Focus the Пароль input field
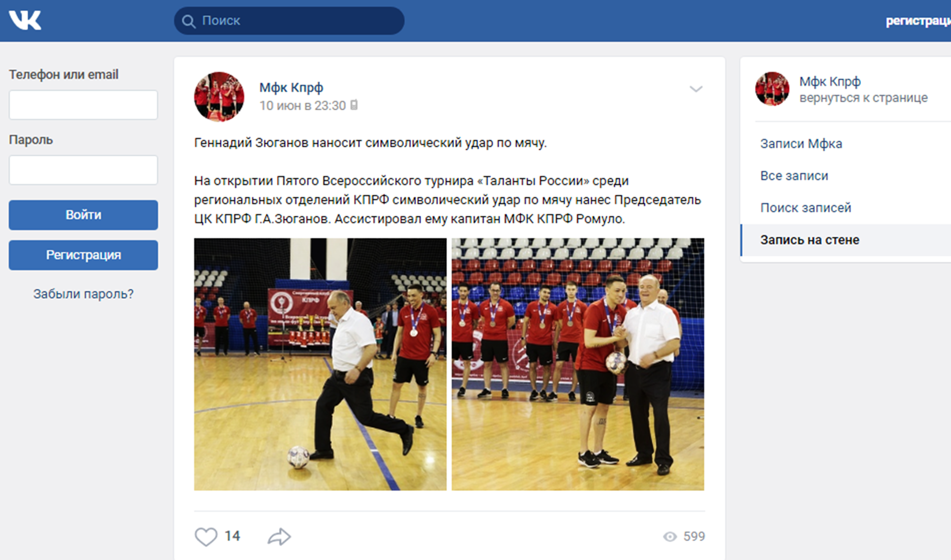951x560 pixels. tap(83, 170)
